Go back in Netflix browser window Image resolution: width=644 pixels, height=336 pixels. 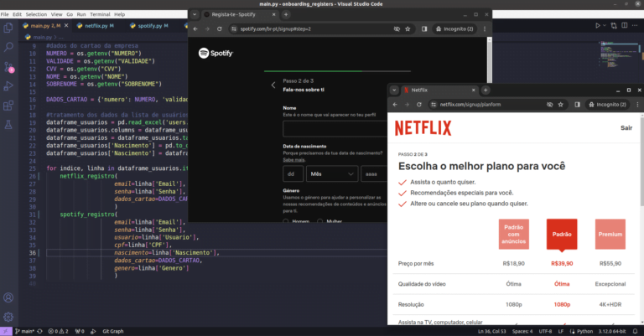[x=395, y=105]
